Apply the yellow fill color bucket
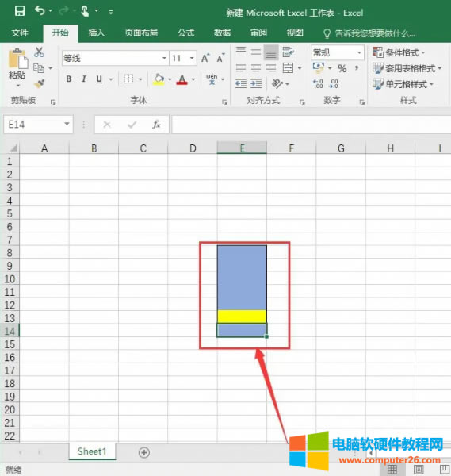The height and width of the screenshot is (476, 451). click(159, 79)
